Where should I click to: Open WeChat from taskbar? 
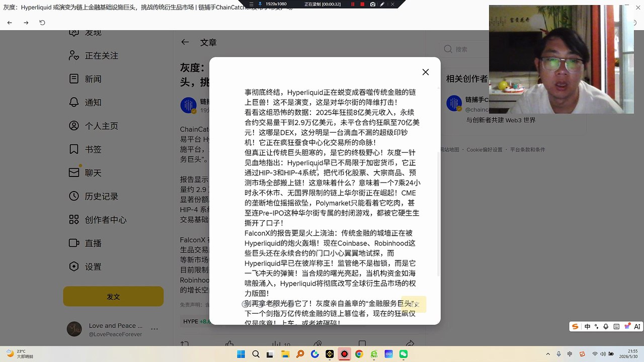click(x=404, y=354)
